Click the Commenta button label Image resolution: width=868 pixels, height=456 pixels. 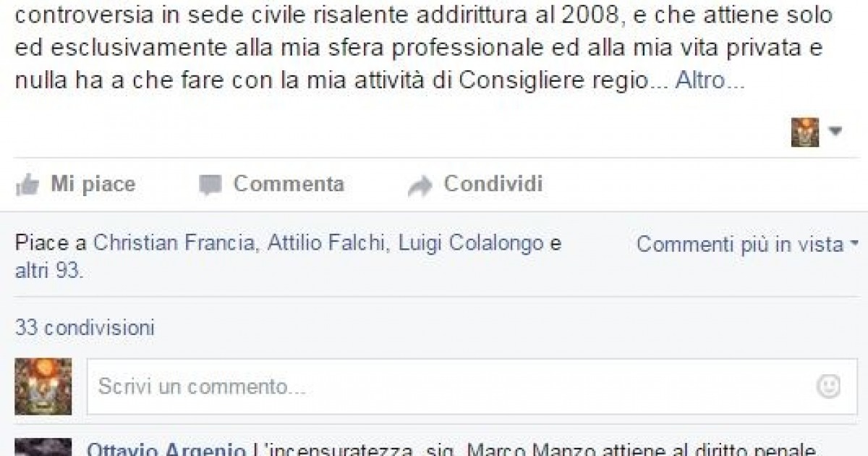pyautogui.click(x=289, y=185)
